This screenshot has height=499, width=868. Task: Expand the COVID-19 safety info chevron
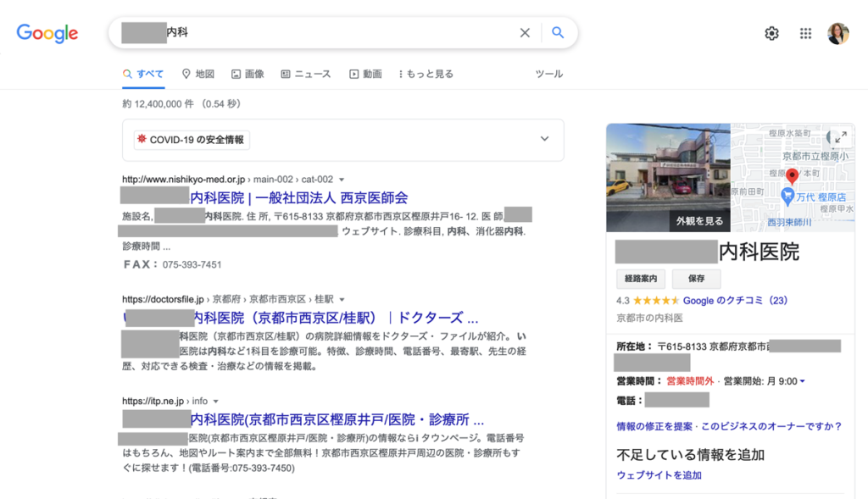point(545,139)
